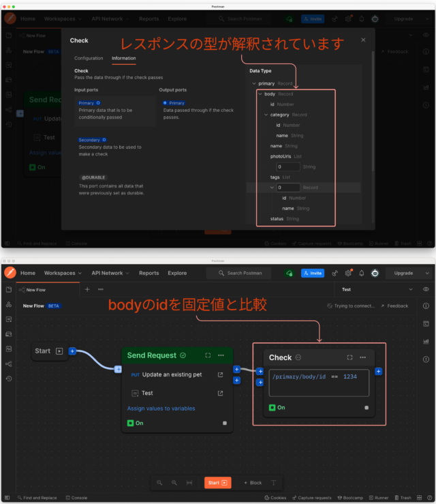Zoom out the flow canvas
The image size is (436, 504).
click(159, 483)
